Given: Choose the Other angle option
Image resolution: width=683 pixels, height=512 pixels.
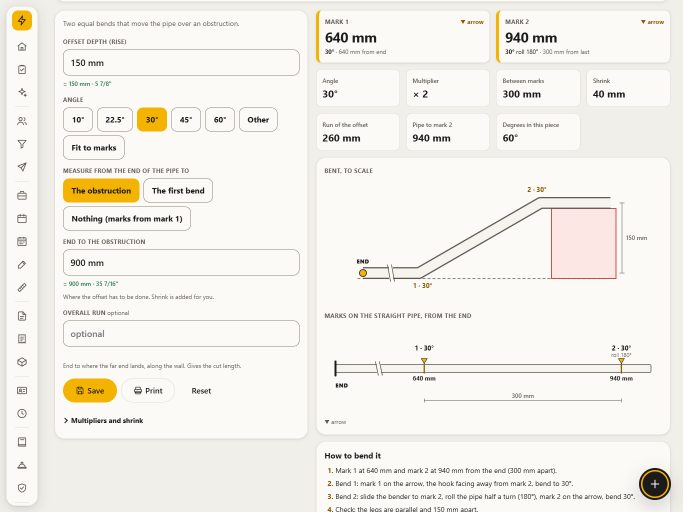Looking at the screenshot, I should click(258, 119).
